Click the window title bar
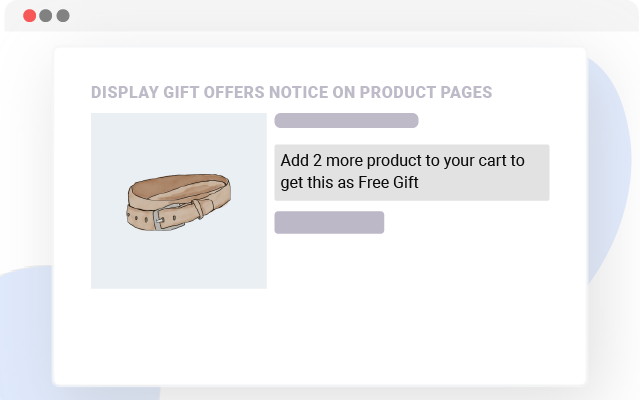This screenshot has width=640, height=400. tap(320, 16)
